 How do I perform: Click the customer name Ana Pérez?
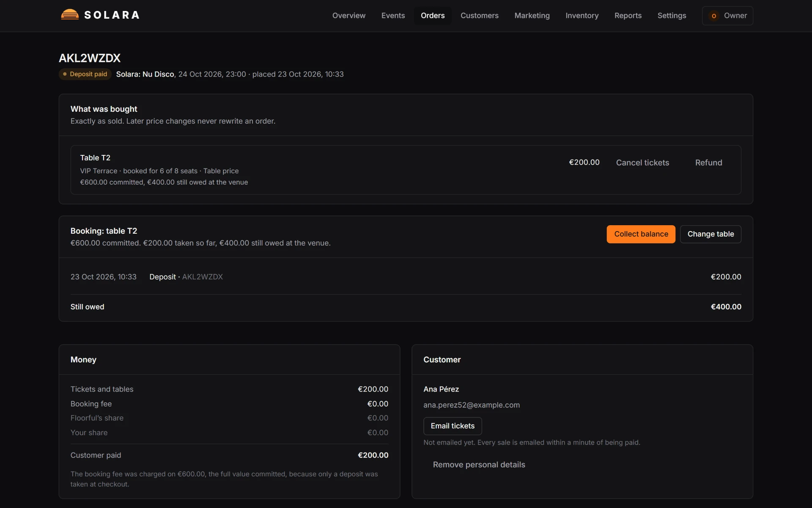point(441,389)
